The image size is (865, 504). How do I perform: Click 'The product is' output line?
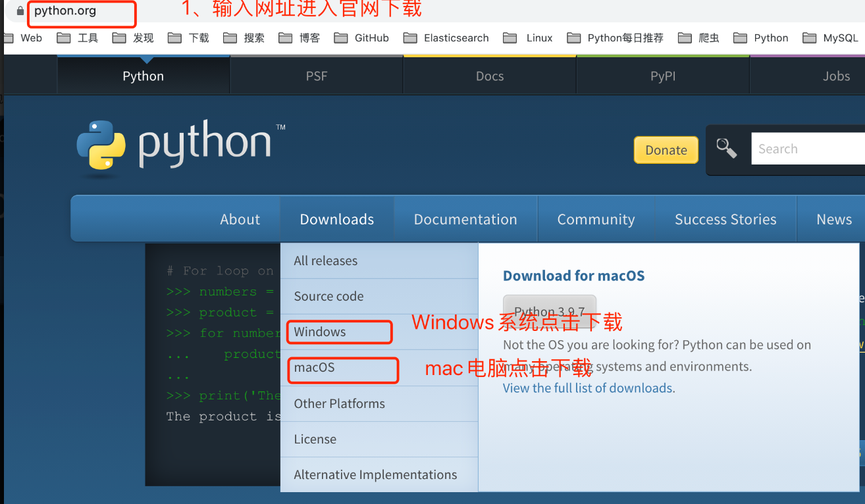(x=223, y=416)
